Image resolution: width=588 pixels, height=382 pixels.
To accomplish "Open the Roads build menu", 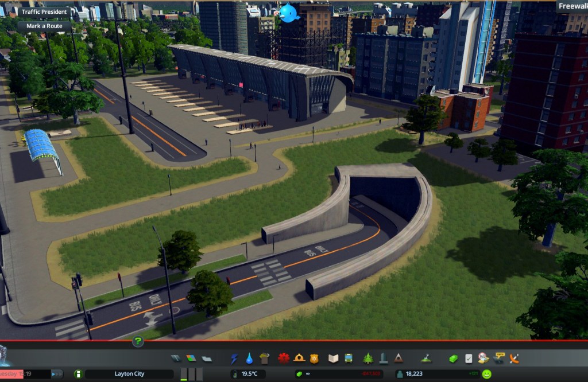I will click(176, 358).
